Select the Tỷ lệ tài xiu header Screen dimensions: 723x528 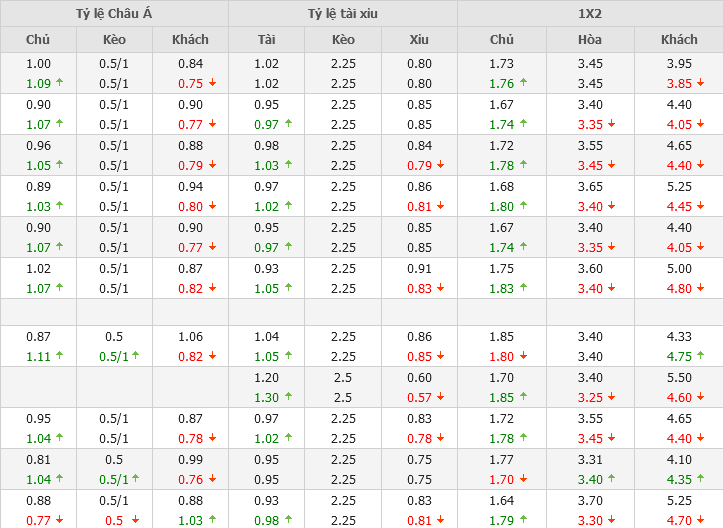click(343, 13)
